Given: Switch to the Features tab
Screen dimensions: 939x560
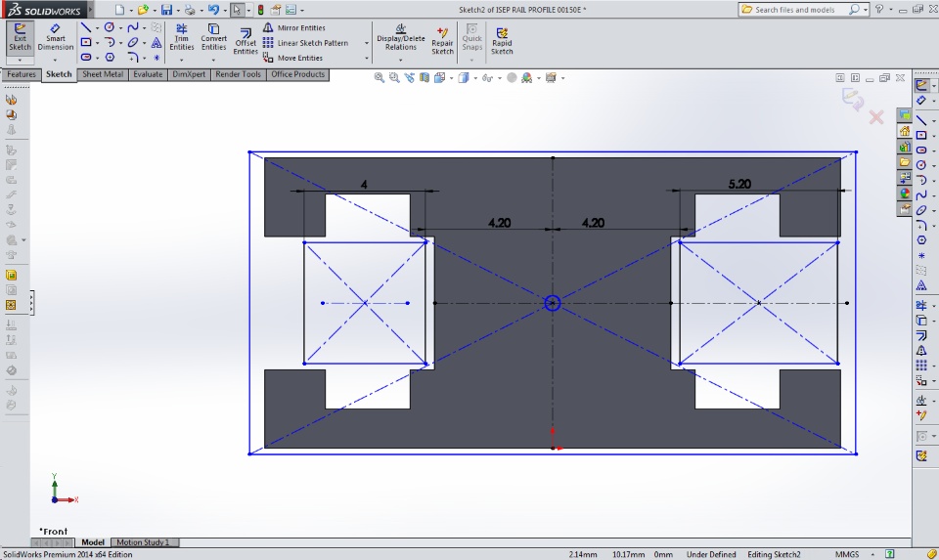Looking at the screenshot, I should 22,74.
